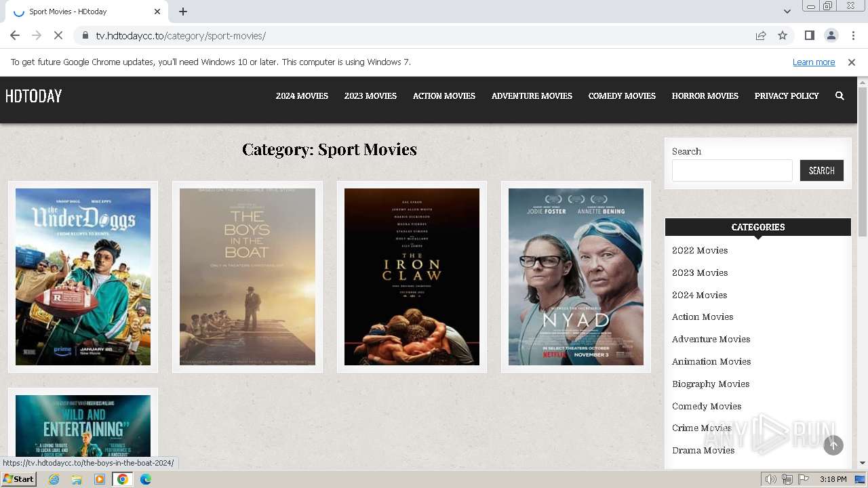The image size is (868, 488).
Task: Click the volume speaker tray icon
Action: tap(771, 479)
